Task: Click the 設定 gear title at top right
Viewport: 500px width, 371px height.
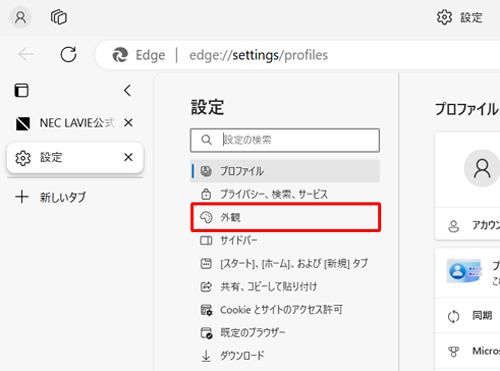Action: tap(460, 17)
